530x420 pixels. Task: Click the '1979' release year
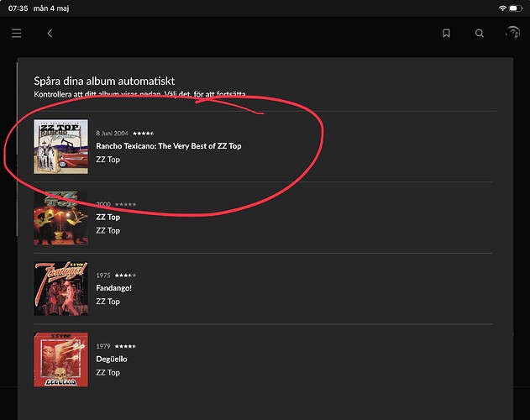point(103,346)
